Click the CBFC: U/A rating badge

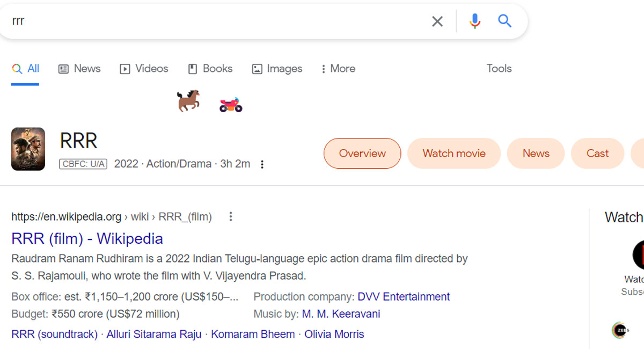(83, 164)
